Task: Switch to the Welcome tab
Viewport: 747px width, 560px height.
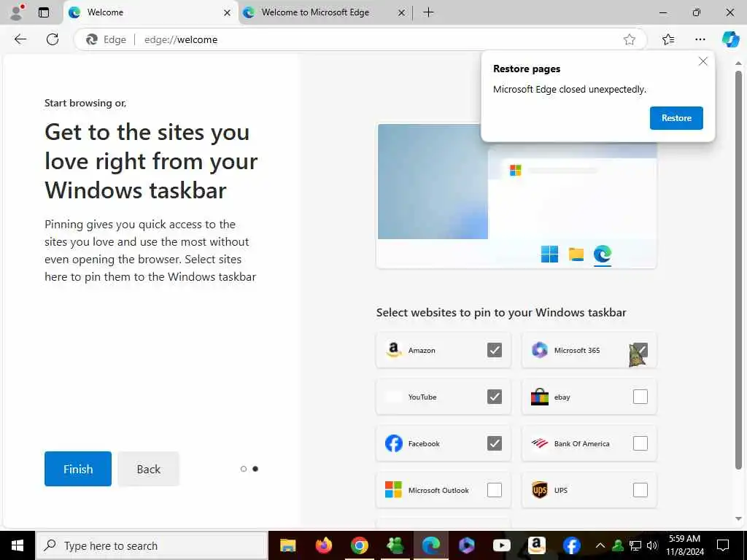Action: coord(150,13)
